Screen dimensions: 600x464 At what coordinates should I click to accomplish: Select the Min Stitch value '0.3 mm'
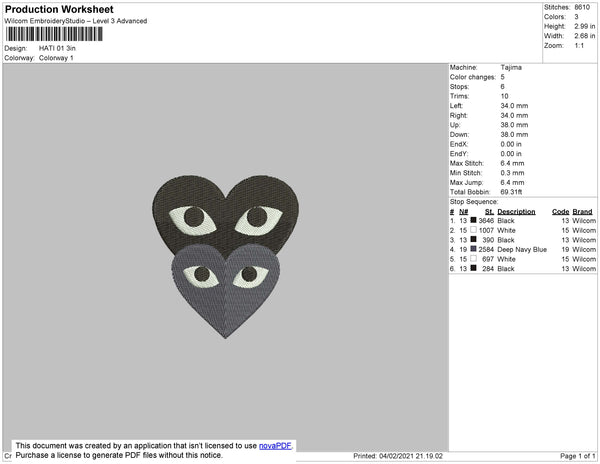[x=512, y=173]
